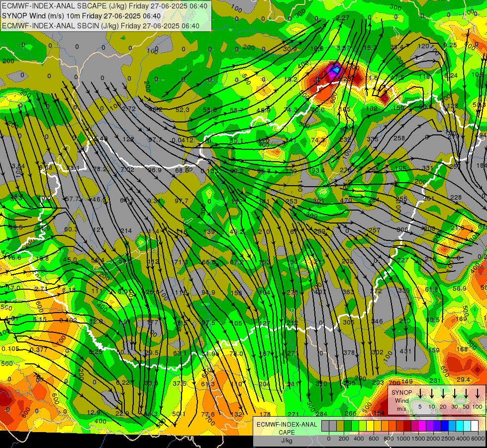Click the 2500 tick label in the CAPE legend
Image resolution: width=487 pixels, height=448 pixels.
(x=449, y=439)
